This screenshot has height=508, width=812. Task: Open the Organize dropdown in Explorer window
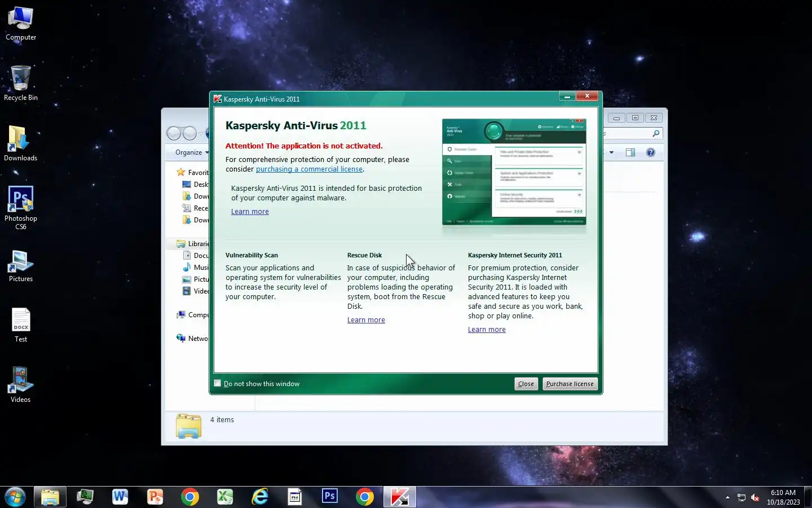click(191, 152)
